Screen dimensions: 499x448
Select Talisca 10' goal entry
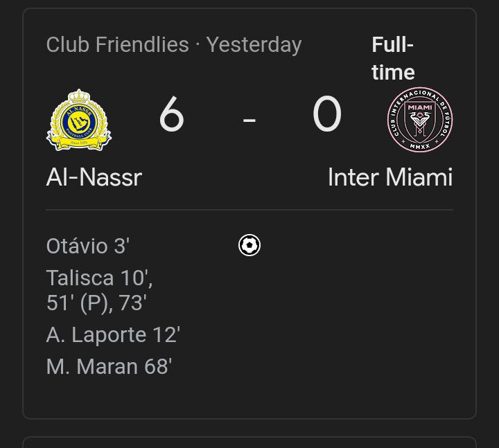point(98,278)
